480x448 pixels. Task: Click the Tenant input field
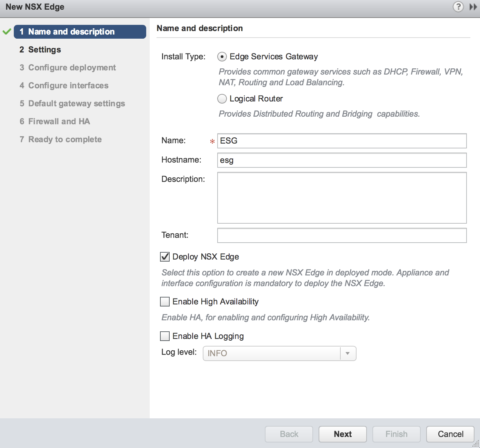(342, 235)
